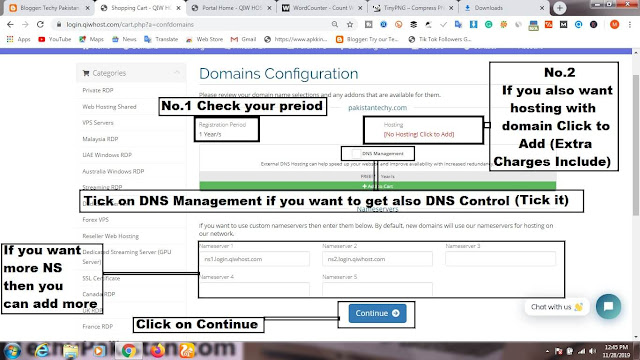Click the Chrome icon on the taskbar

[x=128, y=351]
